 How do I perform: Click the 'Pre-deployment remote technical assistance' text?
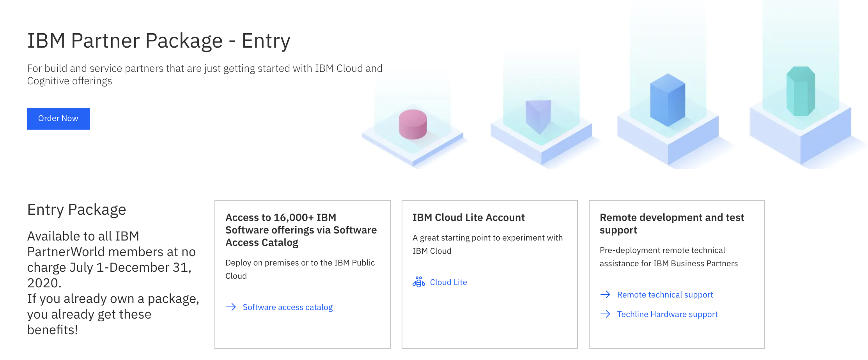(669, 257)
